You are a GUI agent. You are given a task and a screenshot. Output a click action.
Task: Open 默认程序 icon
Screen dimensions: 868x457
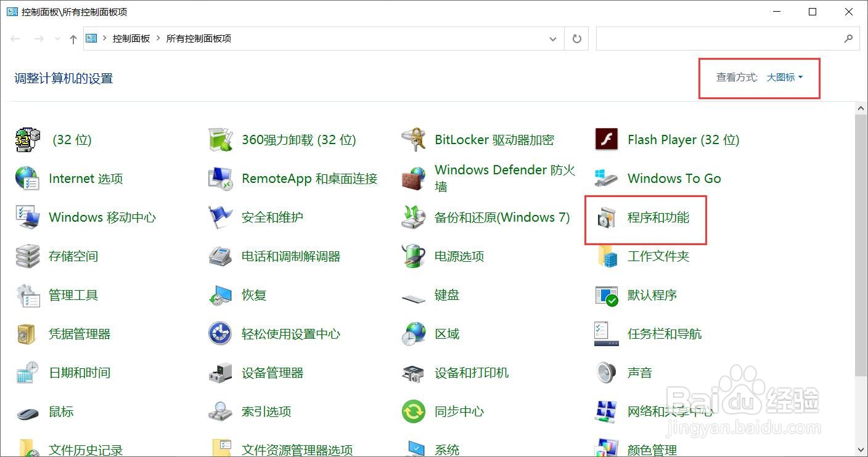pos(606,295)
